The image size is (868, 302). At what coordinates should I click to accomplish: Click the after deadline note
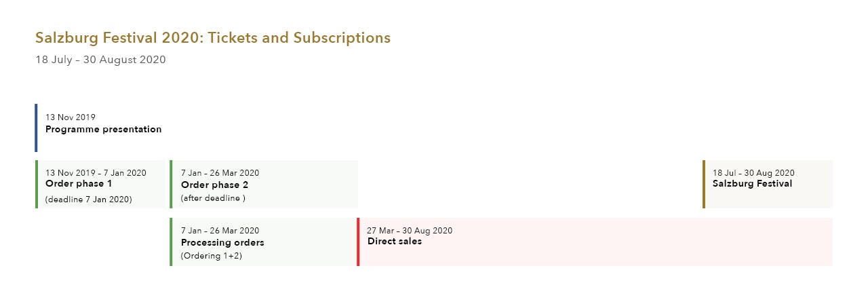[x=213, y=198]
